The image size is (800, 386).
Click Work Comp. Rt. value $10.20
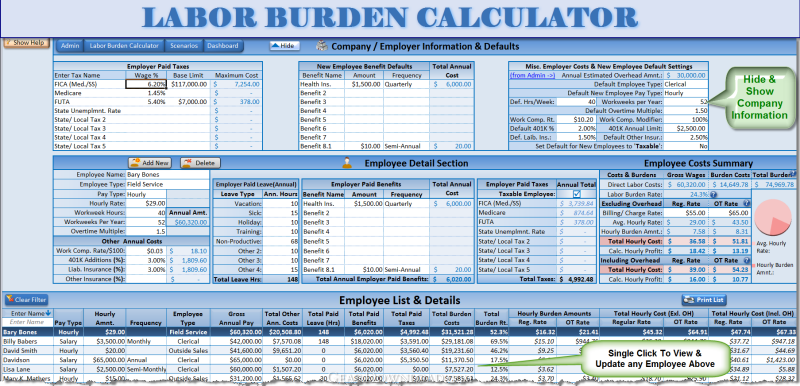click(576, 119)
